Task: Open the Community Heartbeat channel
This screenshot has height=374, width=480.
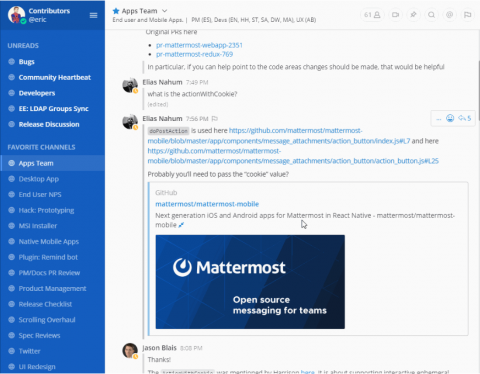Action: point(52,77)
